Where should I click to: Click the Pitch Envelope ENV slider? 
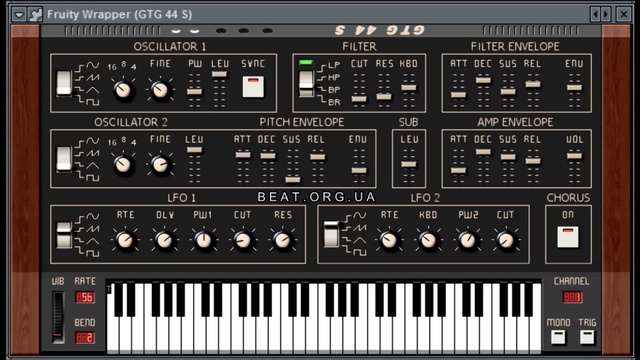(359, 171)
